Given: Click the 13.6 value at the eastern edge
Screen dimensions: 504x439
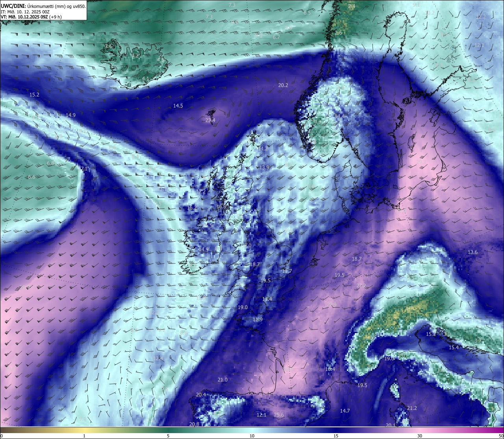Looking at the screenshot, I should pyautogui.click(x=472, y=252).
